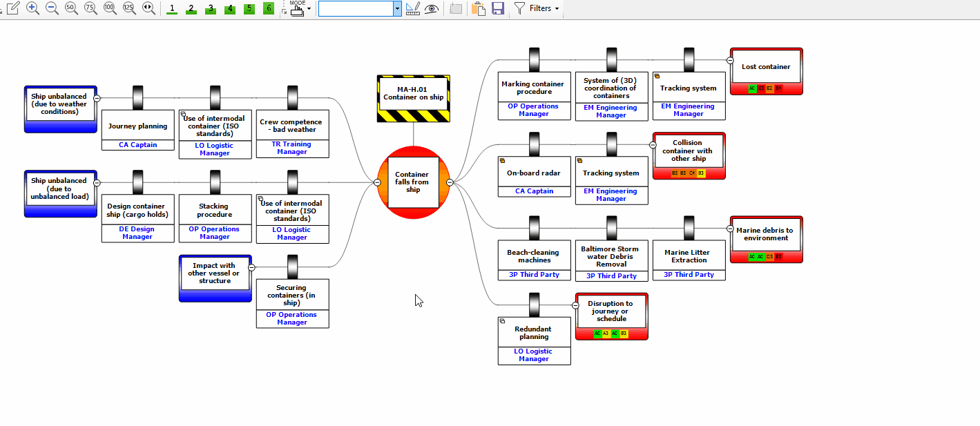Viewport: 980px width, 426px height.
Task: Collapse the Lost container consequence branch
Action: click(x=730, y=60)
